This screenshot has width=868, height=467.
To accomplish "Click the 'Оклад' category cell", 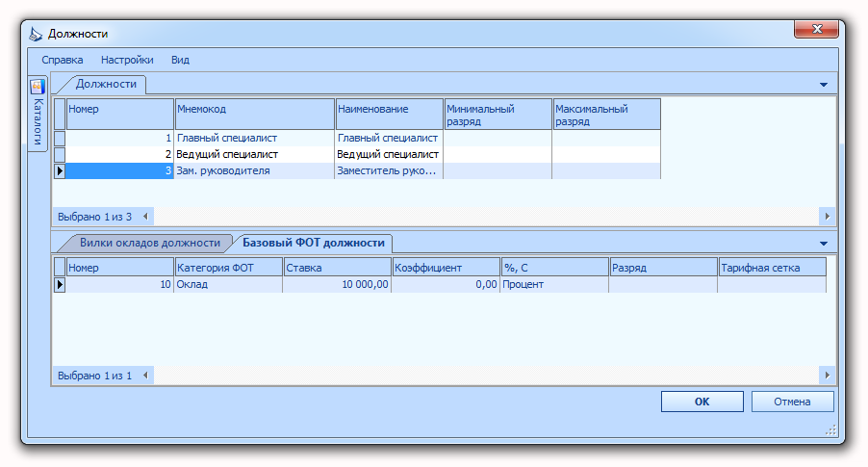I will point(228,284).
